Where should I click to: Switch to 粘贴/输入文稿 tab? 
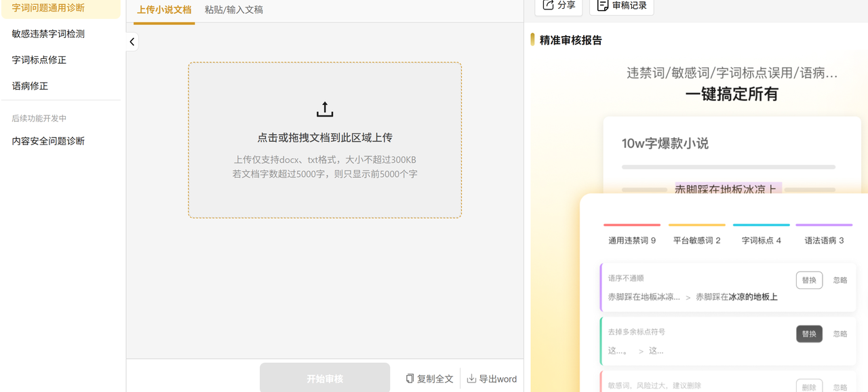coord(234,10)
